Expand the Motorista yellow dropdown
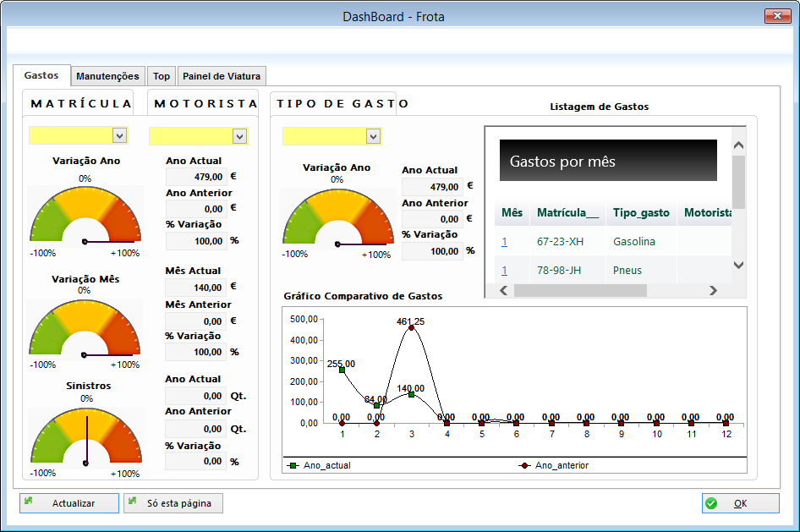The image size is (800, 532). click(240, 136)
